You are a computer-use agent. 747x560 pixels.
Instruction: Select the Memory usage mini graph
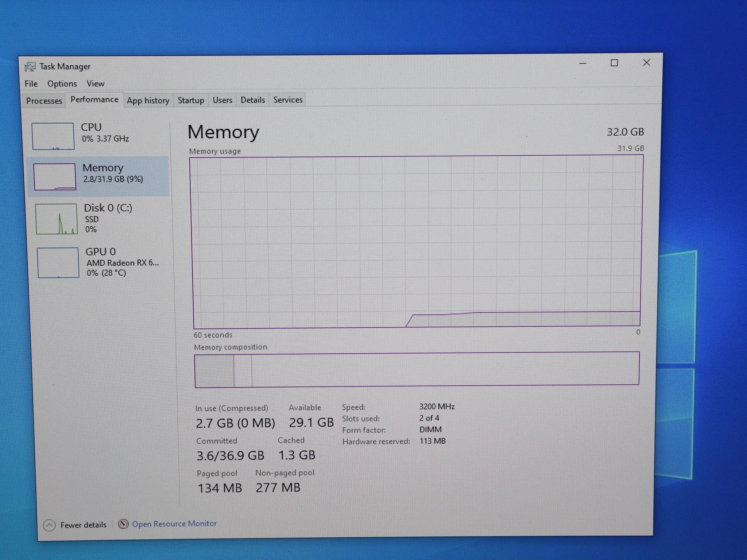(55, 176)
